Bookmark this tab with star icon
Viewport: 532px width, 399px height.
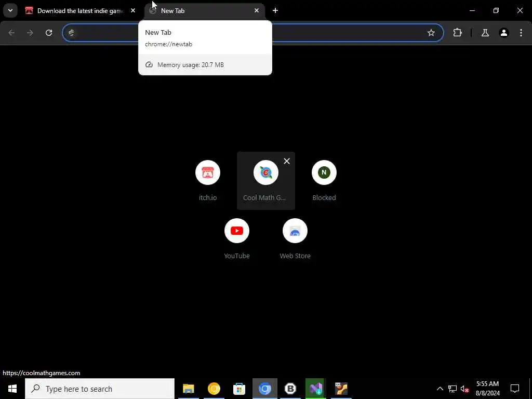pos(431,33)
